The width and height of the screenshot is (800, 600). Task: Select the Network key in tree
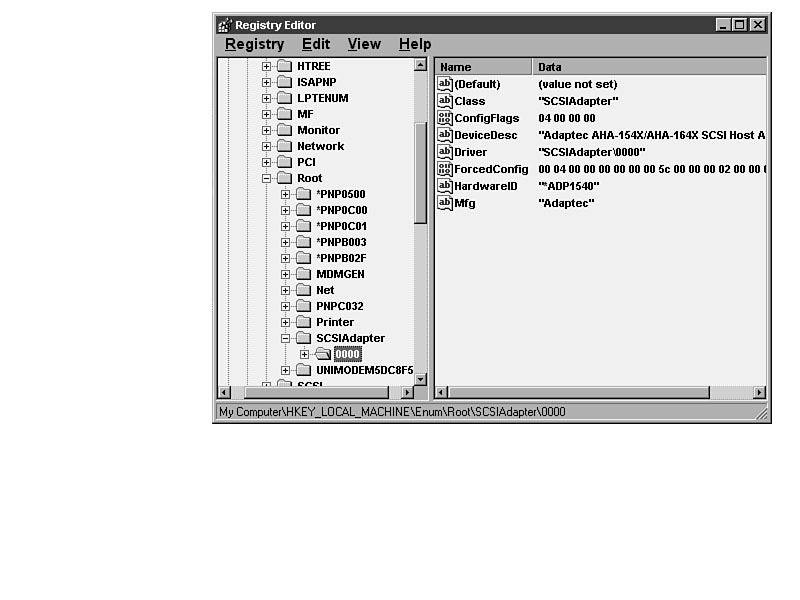pos(320,146)
